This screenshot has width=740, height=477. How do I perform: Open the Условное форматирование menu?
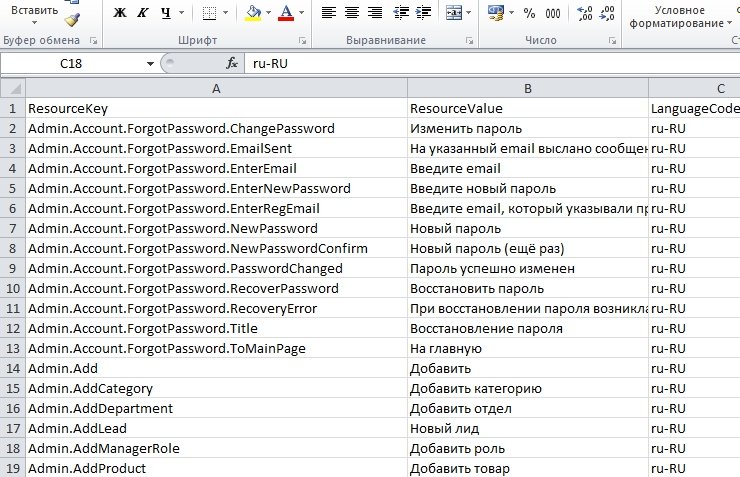679,16
